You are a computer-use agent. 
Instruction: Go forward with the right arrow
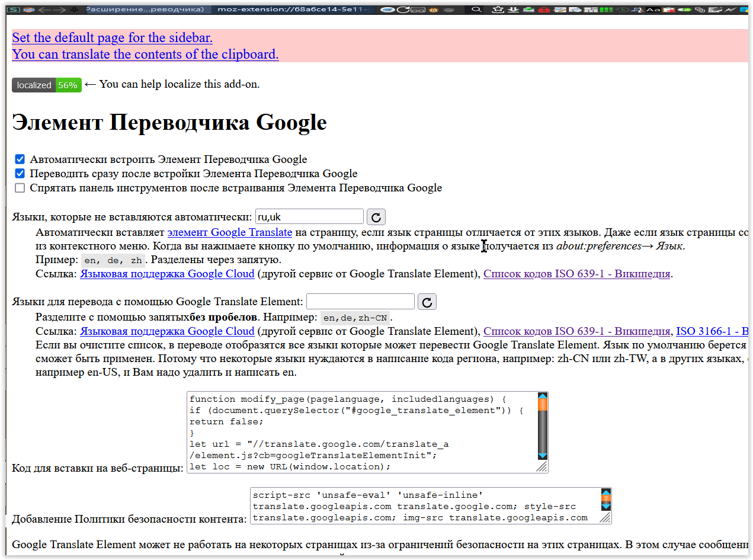point(60,9)
